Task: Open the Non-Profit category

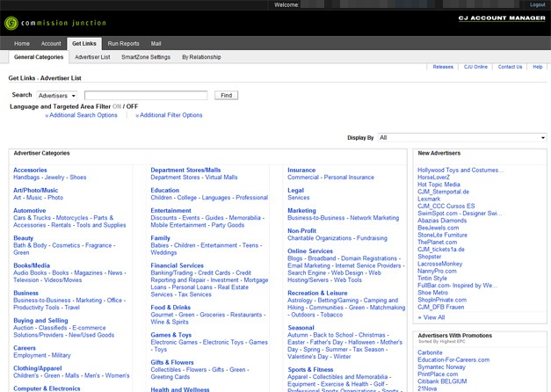Action: click(301, 231)
